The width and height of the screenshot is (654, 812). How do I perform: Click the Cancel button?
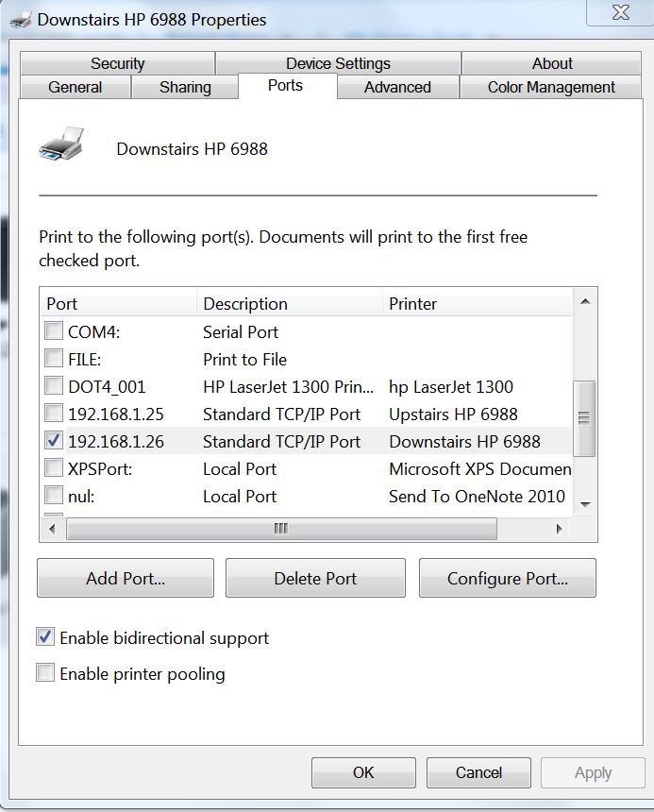(x=478, y=772)
